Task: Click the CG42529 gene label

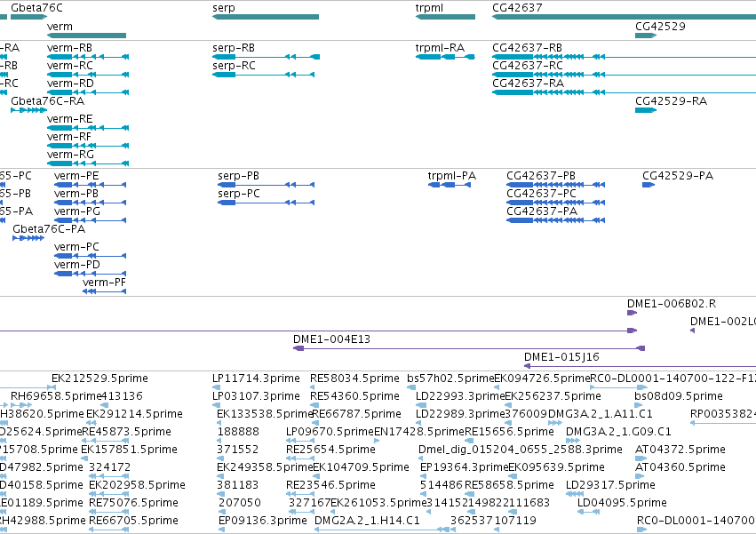Action: tap(660, 27)
